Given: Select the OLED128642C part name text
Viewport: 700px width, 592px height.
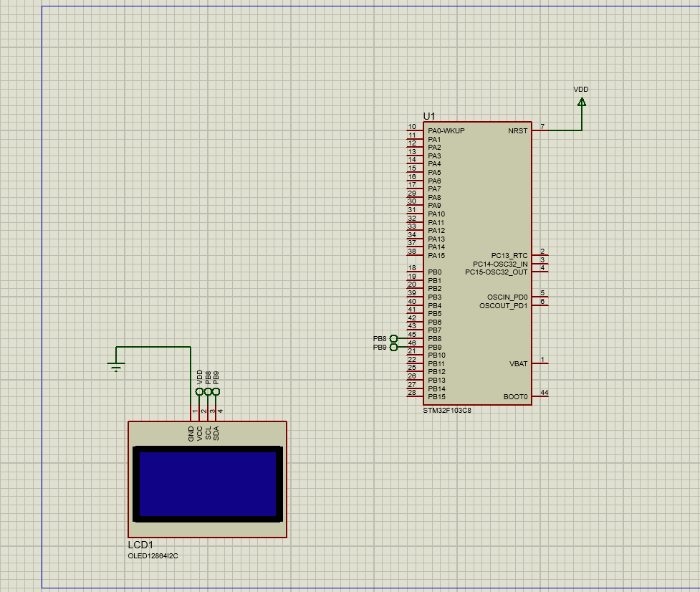Looking at the screenshot, I should pyautogui.click(x=151, y=554).
